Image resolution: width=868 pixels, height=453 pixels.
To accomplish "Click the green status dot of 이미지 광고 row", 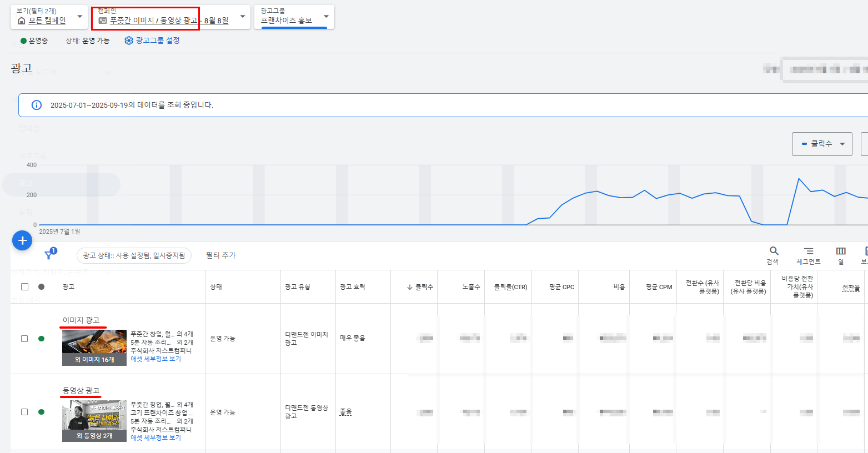I will 41,339.
